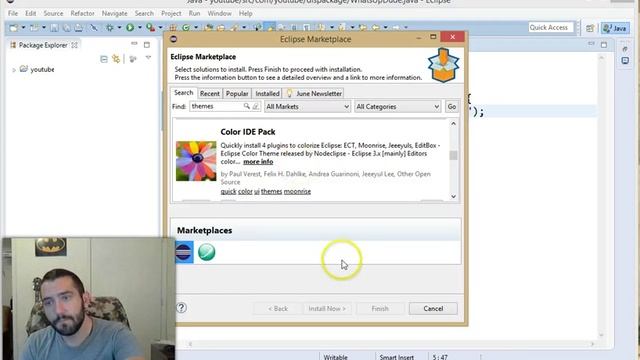Select the Eclipse marketplace icon
Screen dimensions: 640x360
tap(184, 252)
